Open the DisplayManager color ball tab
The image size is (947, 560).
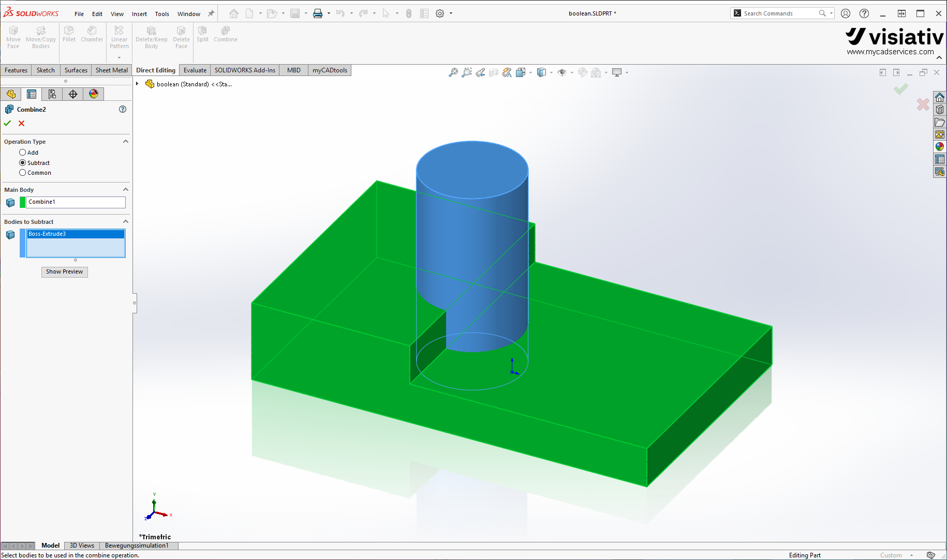pyautogui.click(x=94, y=94)
